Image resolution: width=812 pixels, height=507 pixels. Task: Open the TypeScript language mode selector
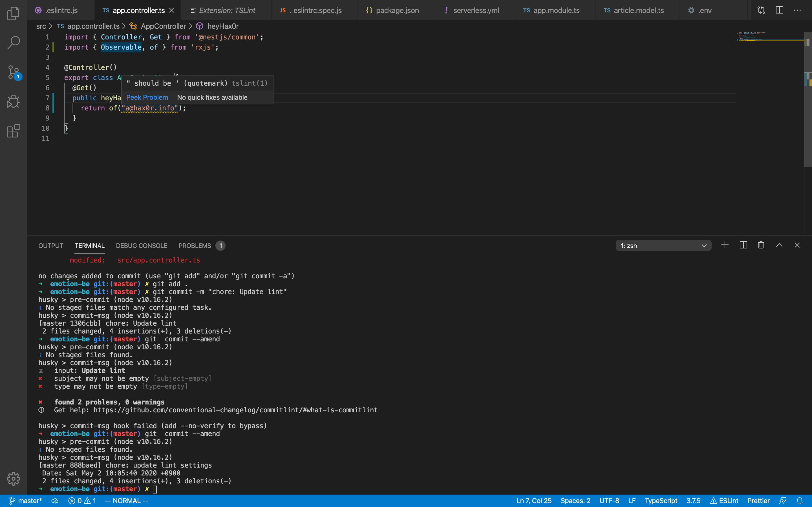[660, 501]
